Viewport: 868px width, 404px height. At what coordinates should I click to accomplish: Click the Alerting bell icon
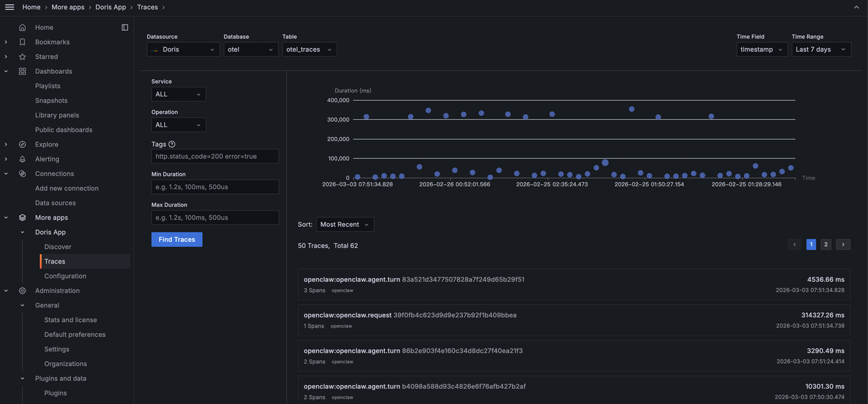(x=22, y=159)
